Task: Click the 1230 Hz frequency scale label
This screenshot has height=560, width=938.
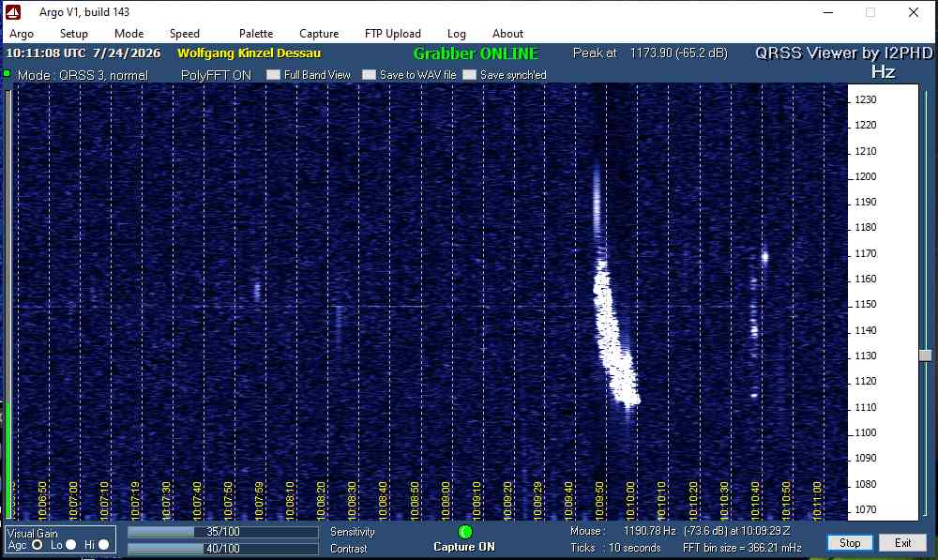Action: (865, 99)
